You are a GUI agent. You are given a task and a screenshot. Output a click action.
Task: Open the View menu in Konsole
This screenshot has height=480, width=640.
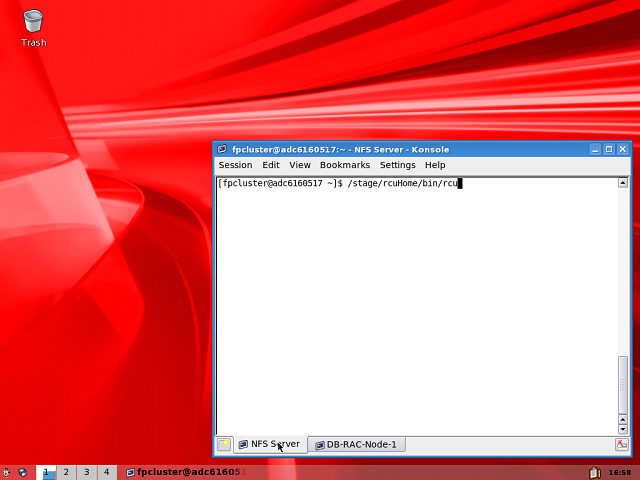pyautogui.click(x=300, y=165)
